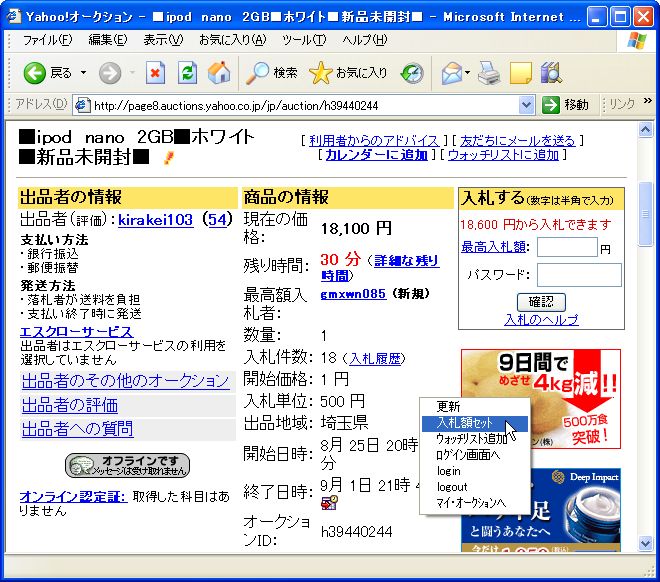Click the page icon in address bar
The height and width of the screenshot is (582, 660).
(x=83, y=105)
